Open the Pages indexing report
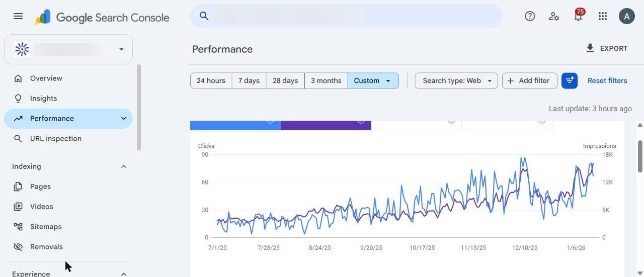Image resolution: width=644 pixels, height=277 pixels. 68,187
